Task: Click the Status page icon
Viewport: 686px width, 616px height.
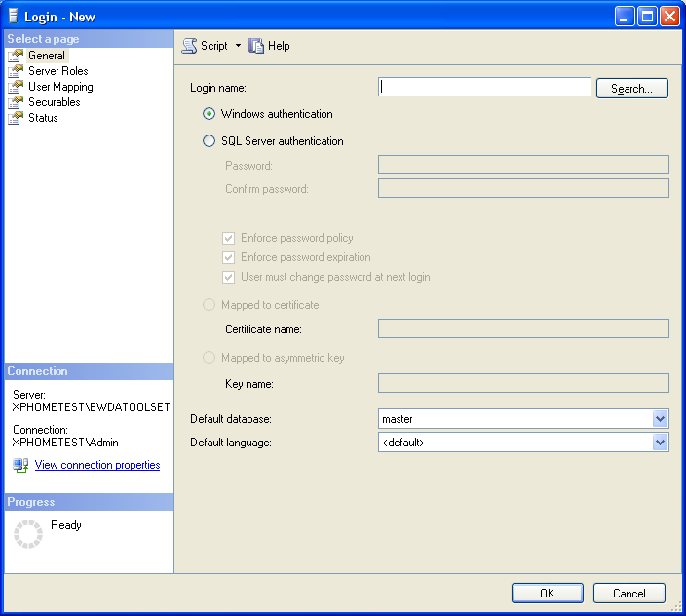Action: (x=16, y=118)
